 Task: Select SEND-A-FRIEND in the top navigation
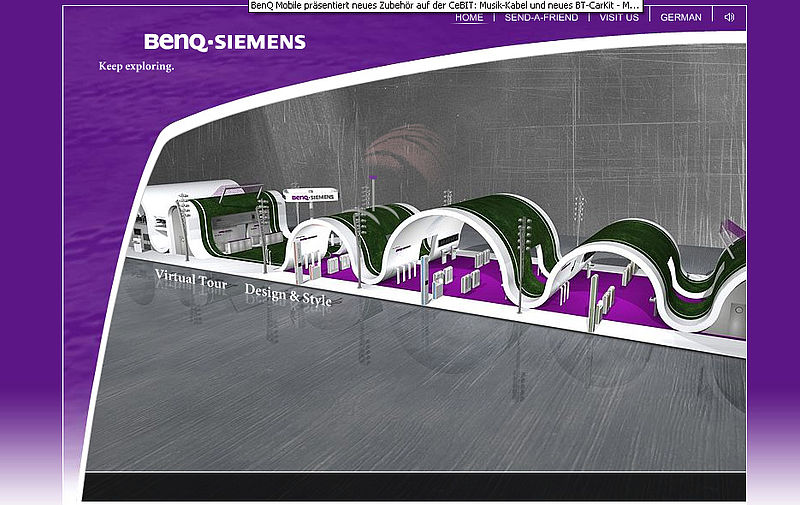(x=541, y=17)
